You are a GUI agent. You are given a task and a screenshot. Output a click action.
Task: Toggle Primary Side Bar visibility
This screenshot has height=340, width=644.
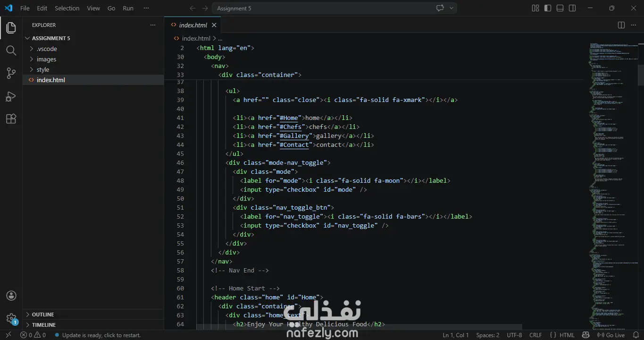548,8
